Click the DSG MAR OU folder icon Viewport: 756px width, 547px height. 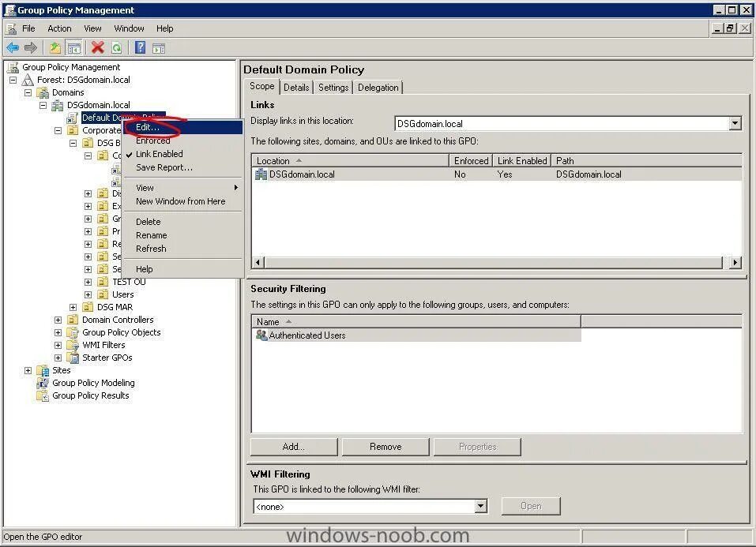(x=88, y=307)
